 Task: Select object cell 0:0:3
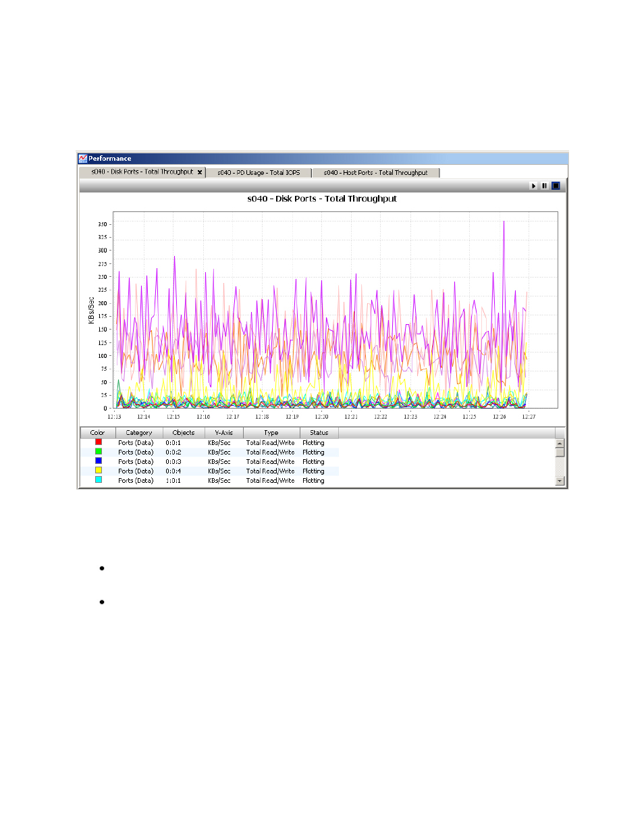(x=173, y=462)
